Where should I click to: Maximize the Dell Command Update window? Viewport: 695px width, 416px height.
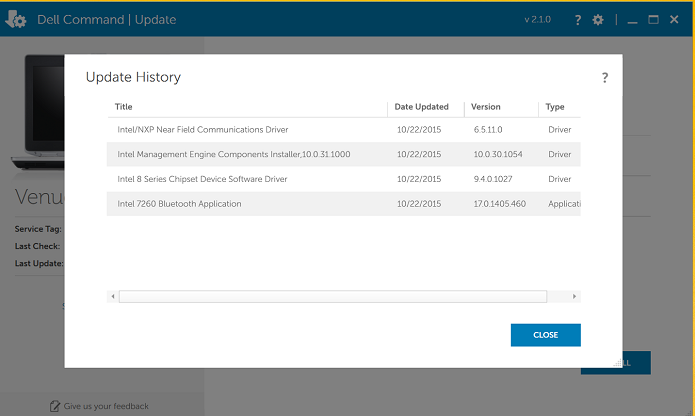coord(653,20)
